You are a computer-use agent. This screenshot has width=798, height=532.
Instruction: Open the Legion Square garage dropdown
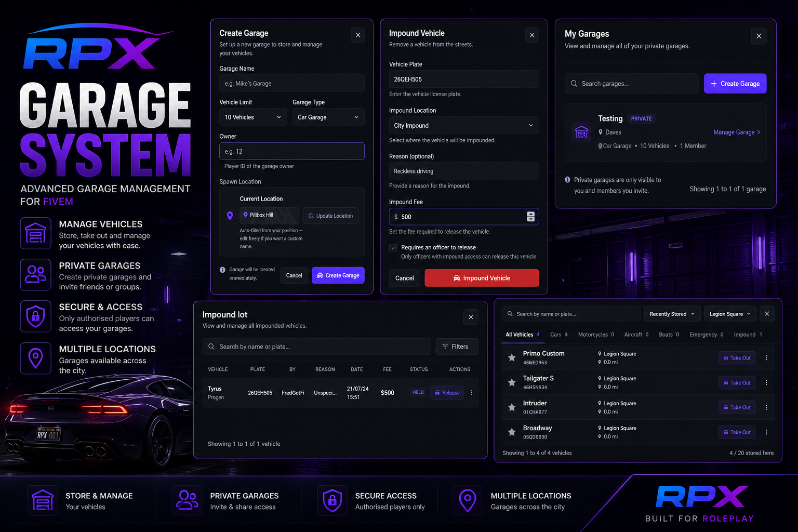(730, 314)
